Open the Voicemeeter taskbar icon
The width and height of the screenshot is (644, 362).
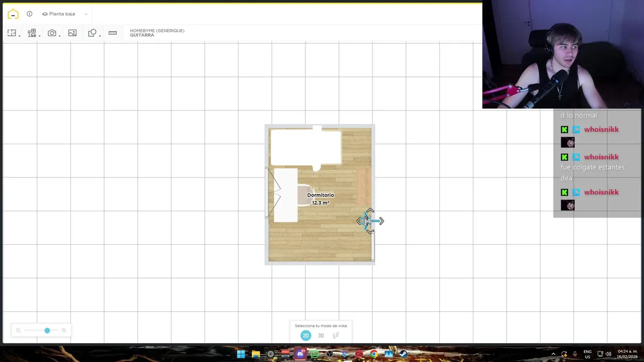coord(285,354)
